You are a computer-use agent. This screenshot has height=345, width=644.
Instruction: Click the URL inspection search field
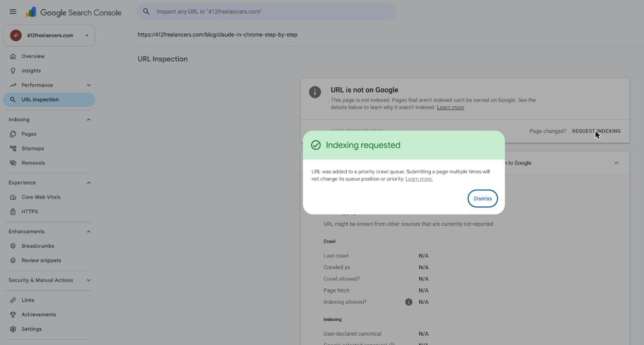tap(266, 11)
